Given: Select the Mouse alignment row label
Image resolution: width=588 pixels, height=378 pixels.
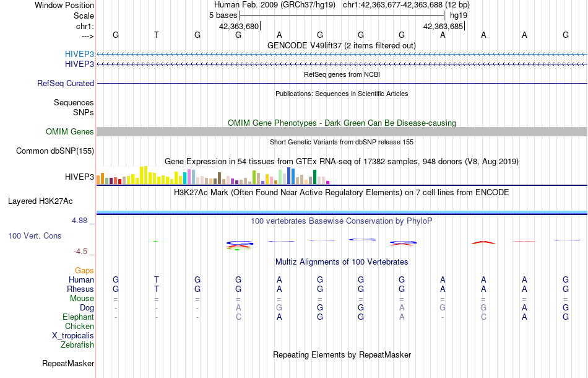Looking at the screenshot, I should pyautogui.click(x=82, y=299).
